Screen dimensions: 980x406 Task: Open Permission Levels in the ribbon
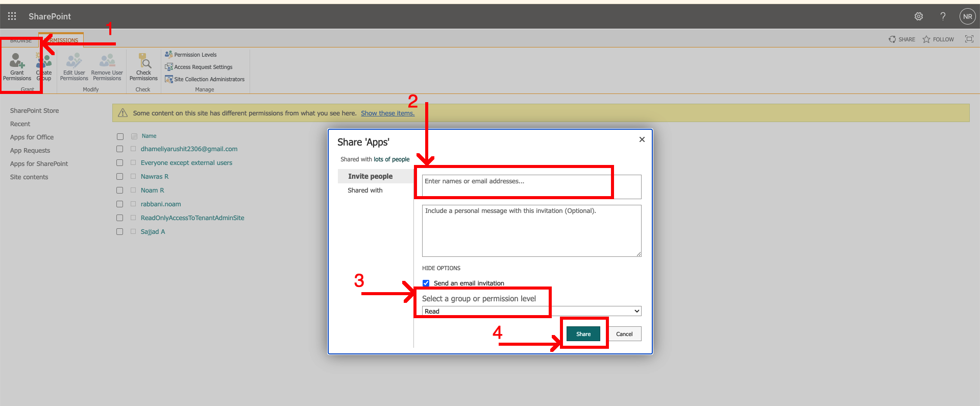[x=190, y=55]
